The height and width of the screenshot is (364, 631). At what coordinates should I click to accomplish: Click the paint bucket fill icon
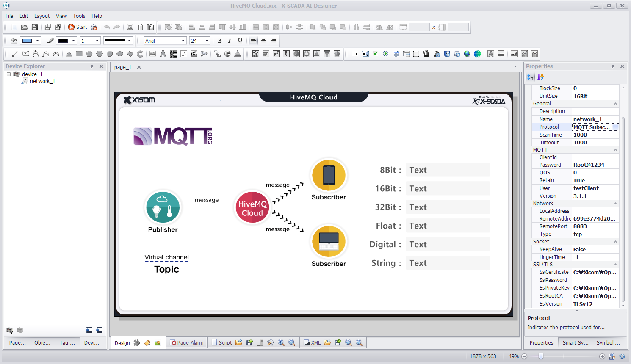pyautogui.click(x=14, y=41)
